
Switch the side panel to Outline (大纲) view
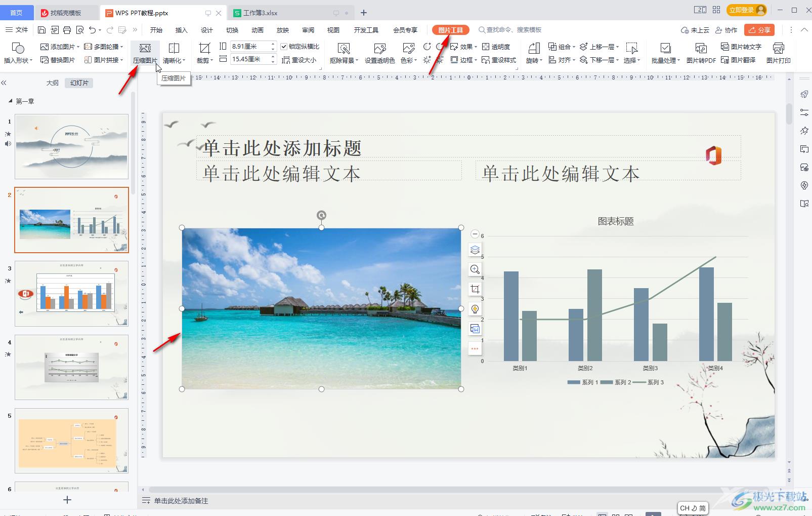point(53,83)
